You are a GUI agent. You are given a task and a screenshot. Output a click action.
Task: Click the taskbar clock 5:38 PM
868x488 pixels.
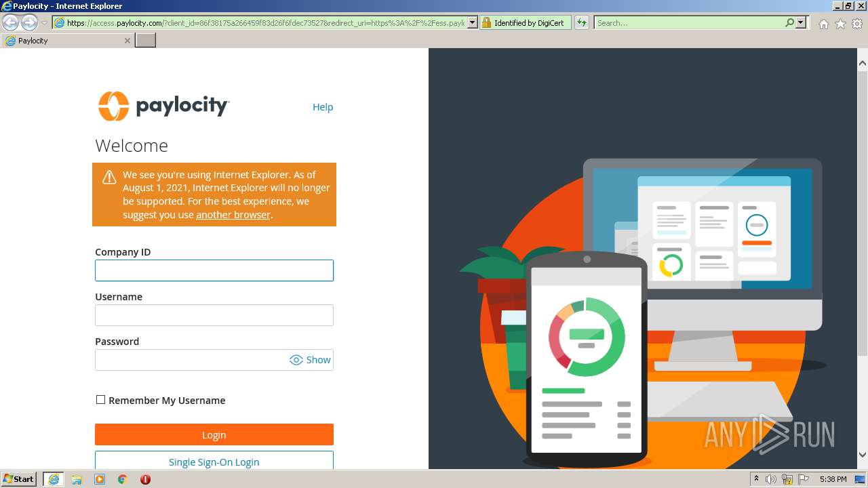833,479
